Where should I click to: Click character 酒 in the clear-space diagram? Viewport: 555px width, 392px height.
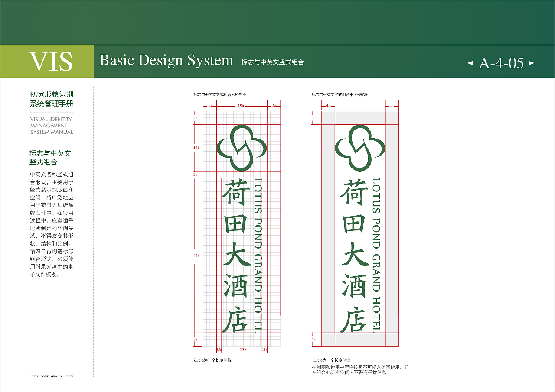point(355,287)
